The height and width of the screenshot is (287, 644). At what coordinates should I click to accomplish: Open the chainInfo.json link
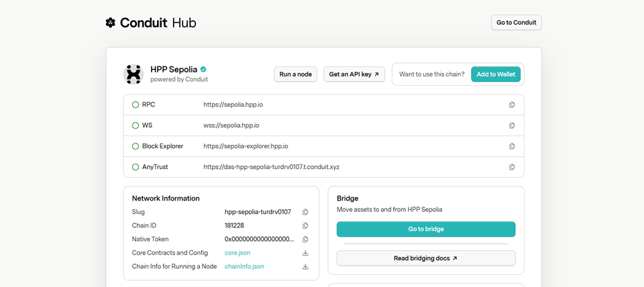244,267
